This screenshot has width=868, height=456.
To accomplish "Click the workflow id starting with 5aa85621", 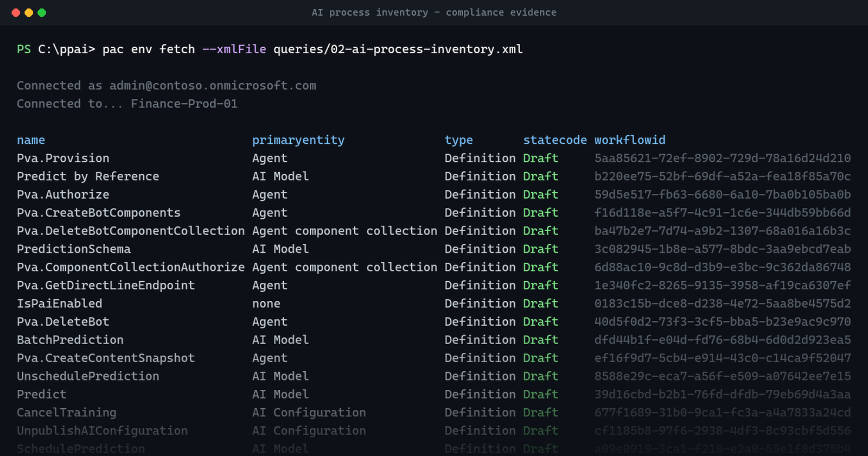I will 723,159.
